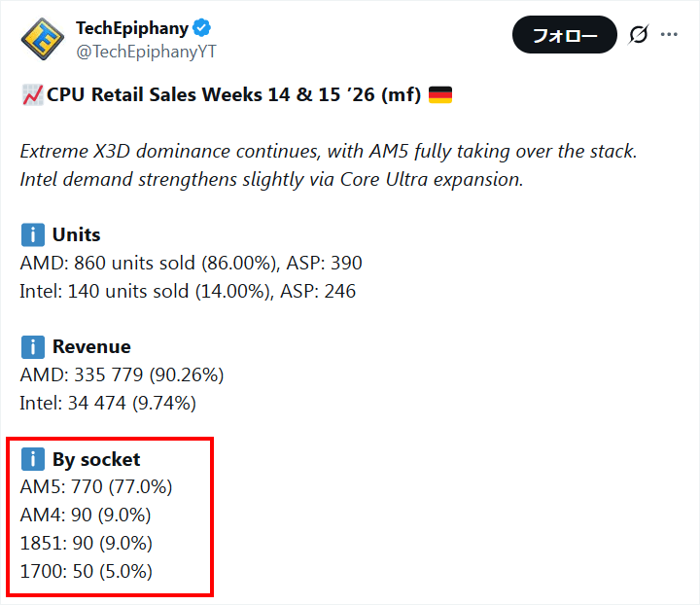Click the Grok slashed-circle icon
Image resolution: width=700 pixels, height=605 pixels.
(638, 35)
